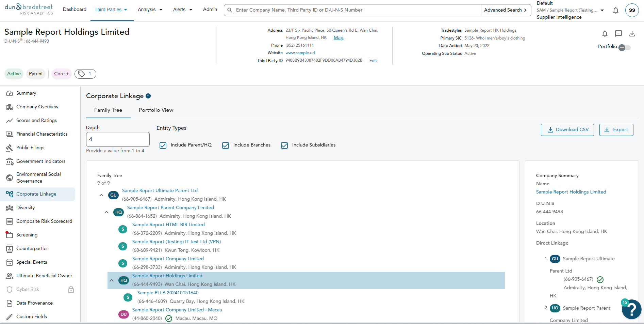The image size is (644, 324).
Task: Click the download icon in company header
Action: click(x=632, y=34)
